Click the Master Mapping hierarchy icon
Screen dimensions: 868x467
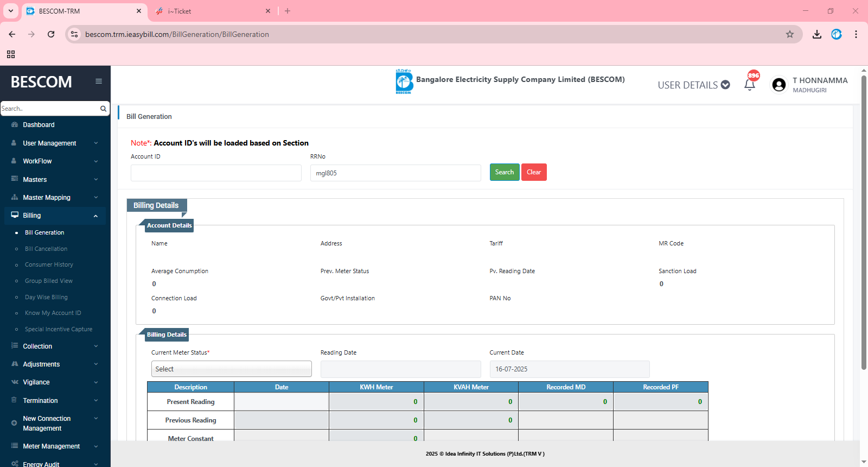coord(15,197)
